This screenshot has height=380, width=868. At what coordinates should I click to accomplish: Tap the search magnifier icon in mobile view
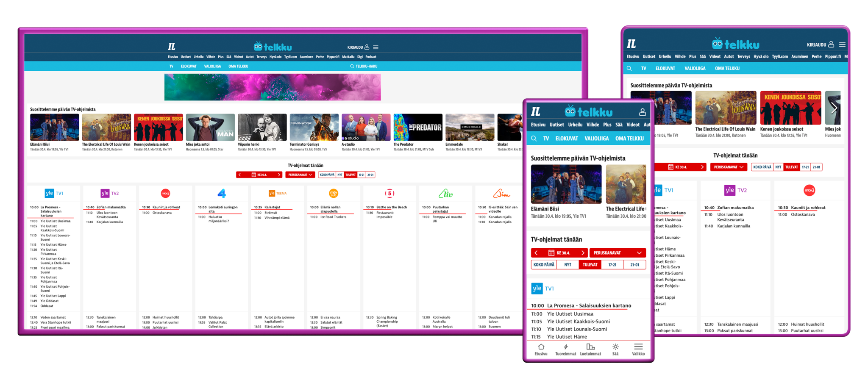pyautogui.click(x=534, y=139)
